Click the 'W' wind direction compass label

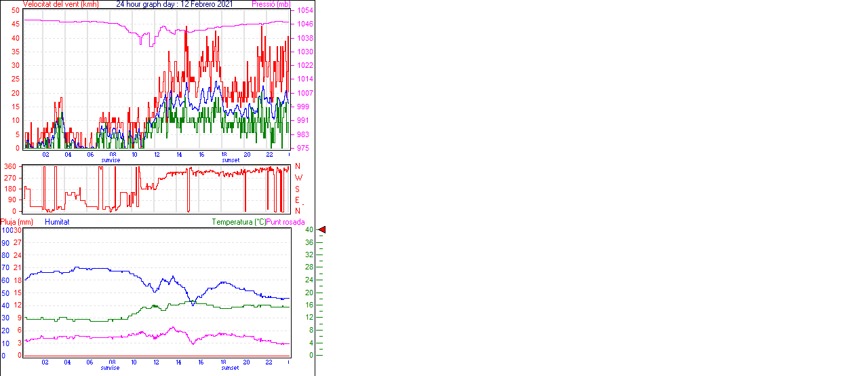pos(298,178)
